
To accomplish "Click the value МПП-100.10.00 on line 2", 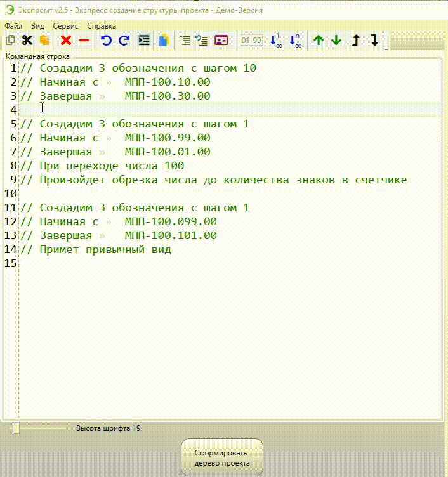I will pos(168,82).
